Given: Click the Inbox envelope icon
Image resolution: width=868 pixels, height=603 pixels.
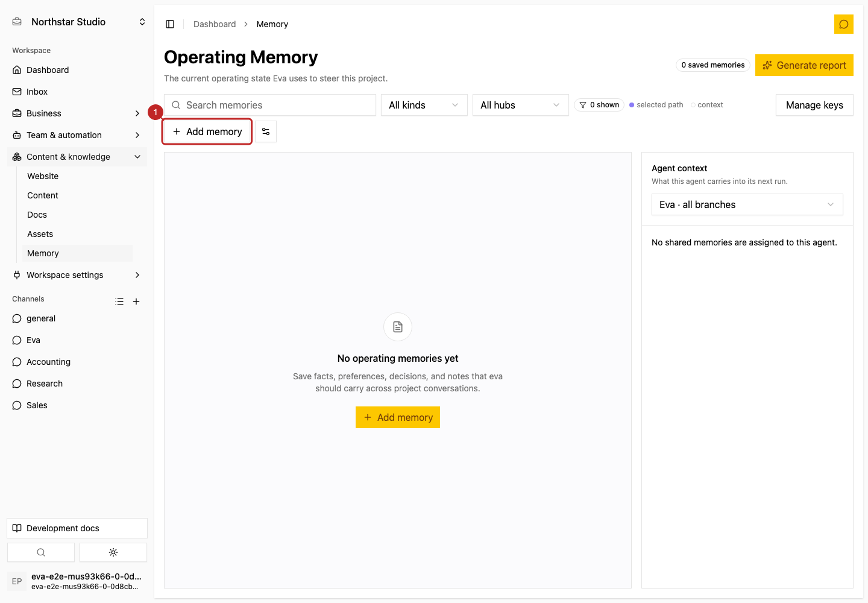Looking at the screenshot, I should coord(17,92).
